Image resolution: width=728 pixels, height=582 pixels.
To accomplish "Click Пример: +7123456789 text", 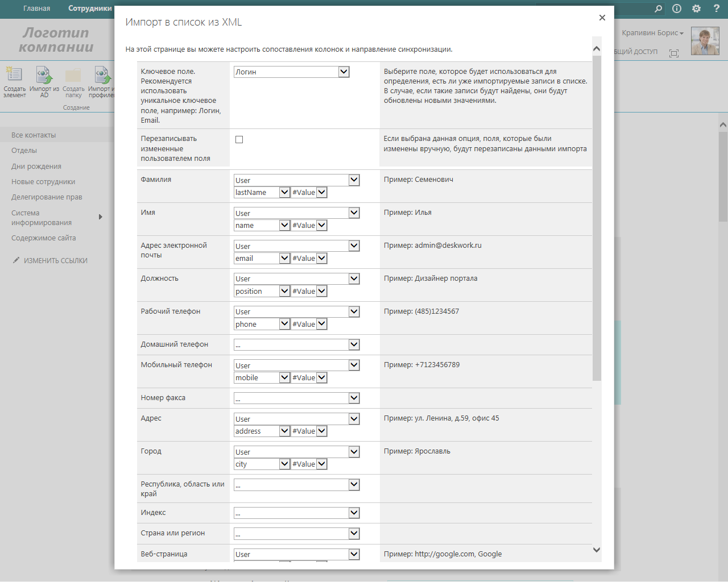I will pyautogui.click(x=421, y=365).
